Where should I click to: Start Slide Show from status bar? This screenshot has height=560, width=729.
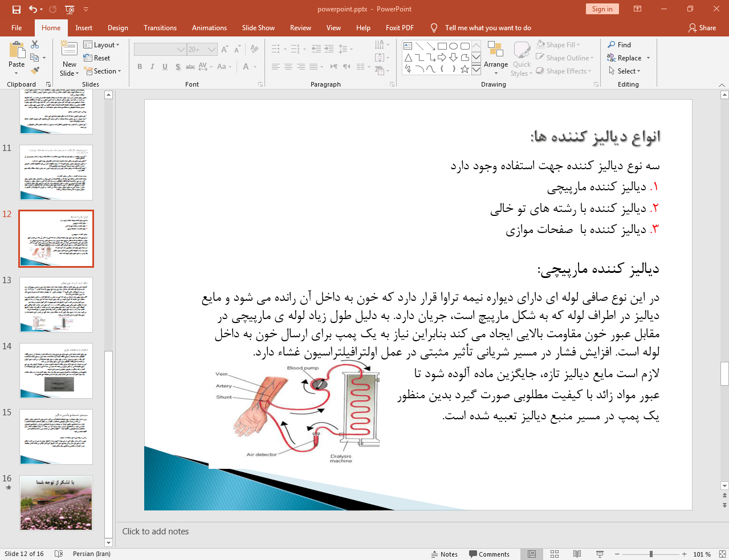(600, 554)
